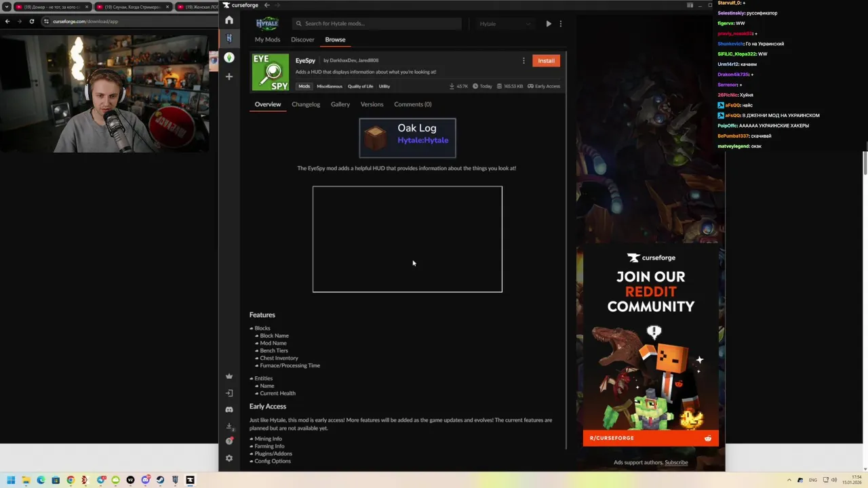Viewport: 868px width, 488px height.
Task: Click the 45.7K downloads stat
Action: pyautogui.click(x=459, y=86)
